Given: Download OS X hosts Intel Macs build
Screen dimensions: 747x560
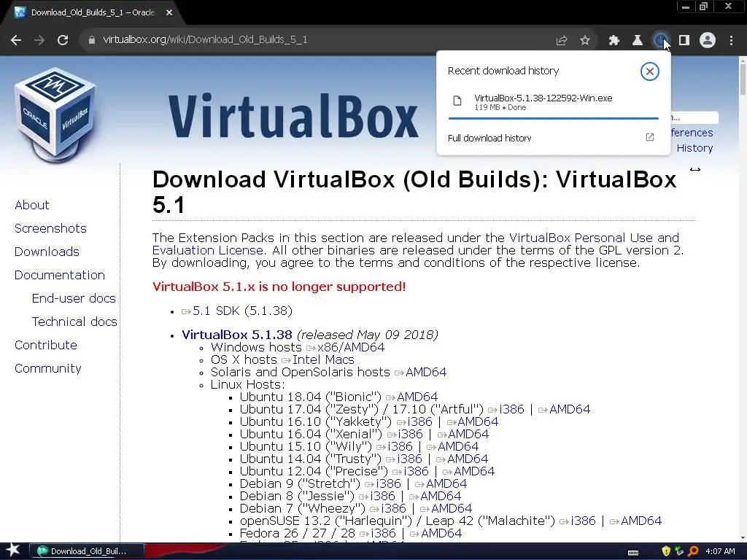Looking at the screenshot, I should click(323, 359).
